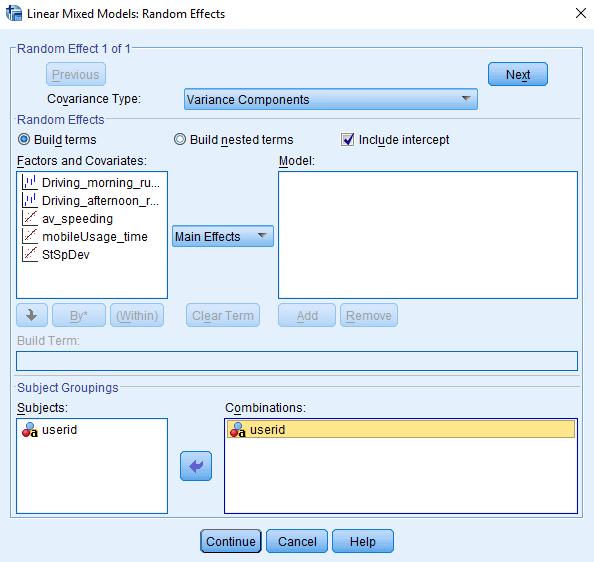Image resolution: width=594 pixels, height=562 pixels.
Task: Open the Help button
Action: tap(363, 541)
